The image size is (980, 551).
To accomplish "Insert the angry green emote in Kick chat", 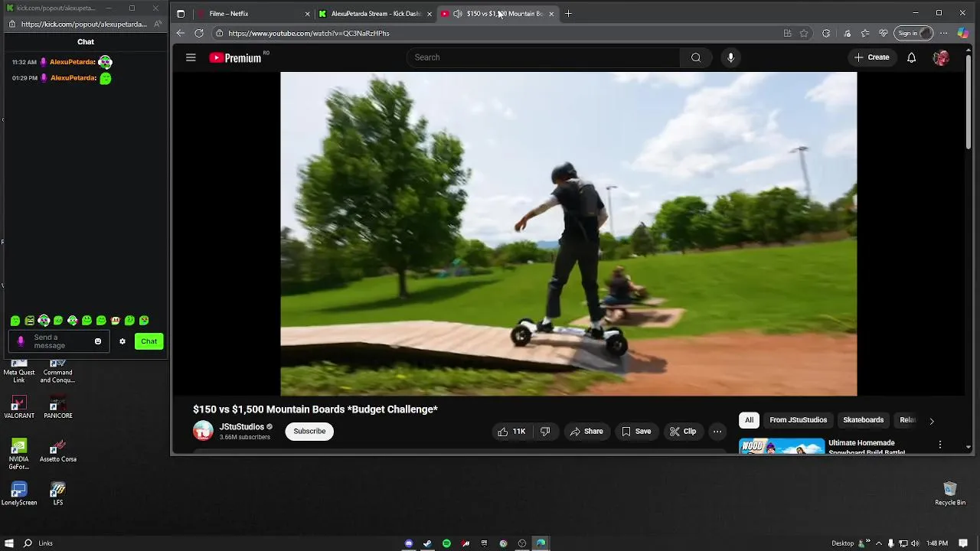I will click(x=30, y=321).
